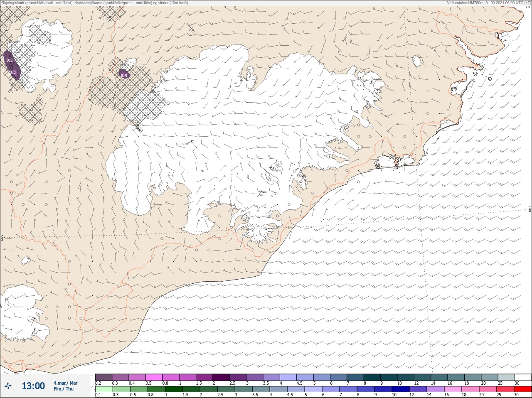Viewport: 532px width, 398px height.
Task: Click the date text '4.mar./ Mar'
Action: 66,383
